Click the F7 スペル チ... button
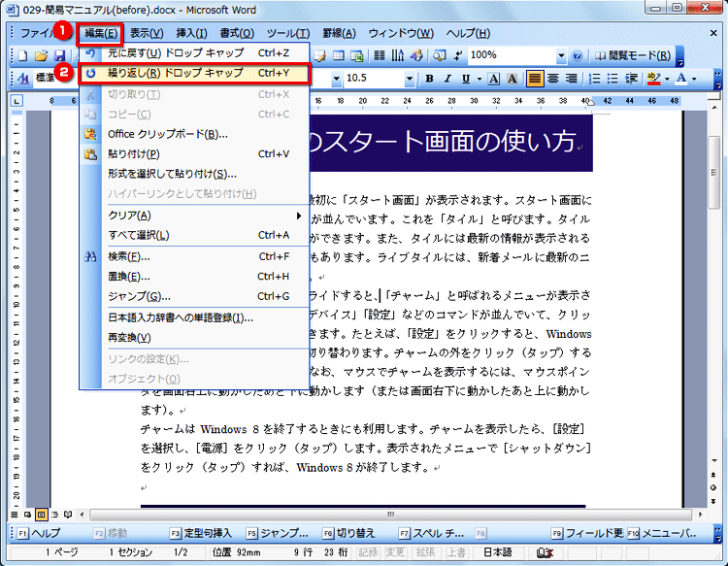728x566 pixels. tap(432, 534)
